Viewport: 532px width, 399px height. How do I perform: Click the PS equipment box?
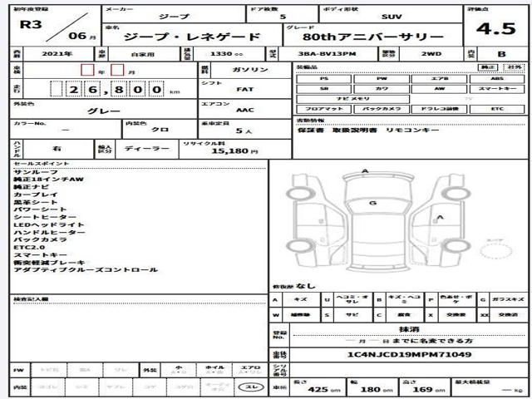(323, 79)
